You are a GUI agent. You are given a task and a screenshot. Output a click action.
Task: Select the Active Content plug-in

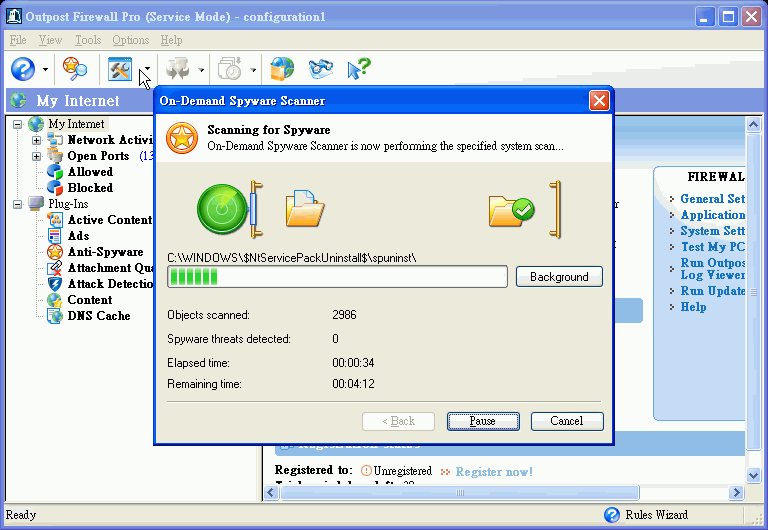[110, 220]
